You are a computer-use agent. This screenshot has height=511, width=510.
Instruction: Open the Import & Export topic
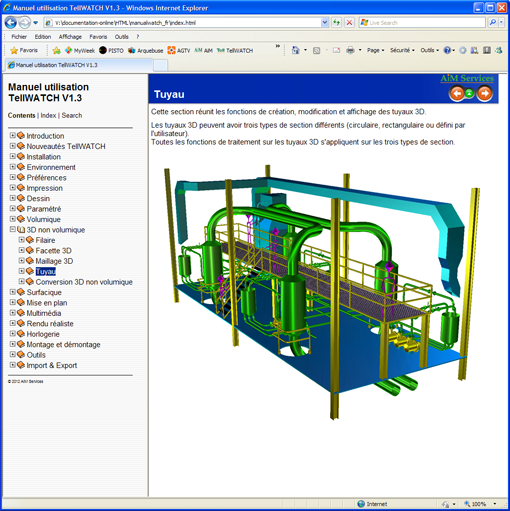(52, 365)
